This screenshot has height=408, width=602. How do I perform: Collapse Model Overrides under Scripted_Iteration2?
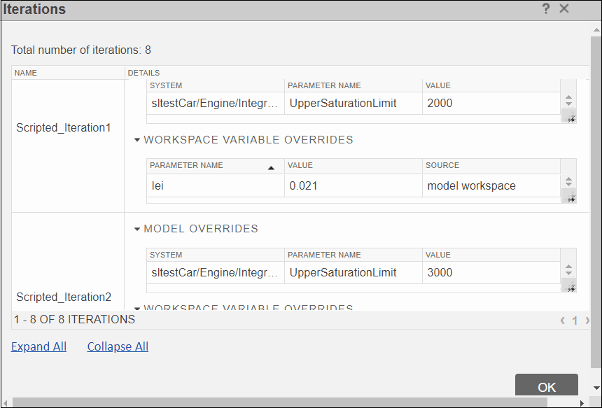tap(137, 229)
